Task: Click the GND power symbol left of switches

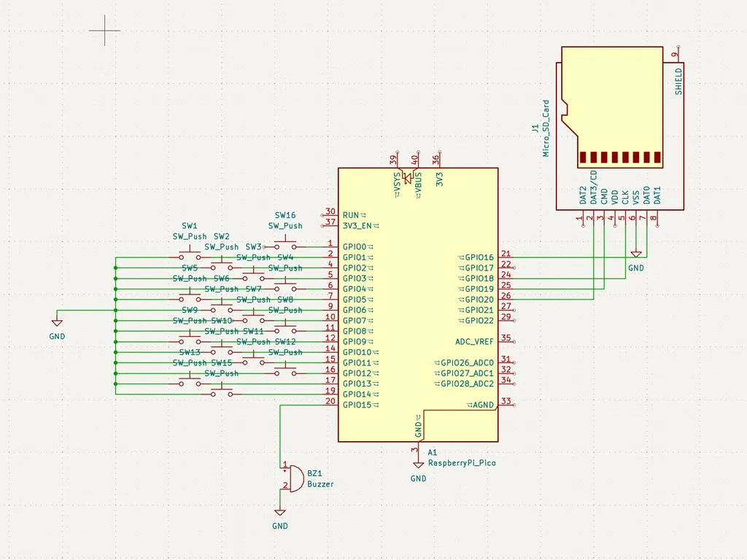Action: click(57, 323)
